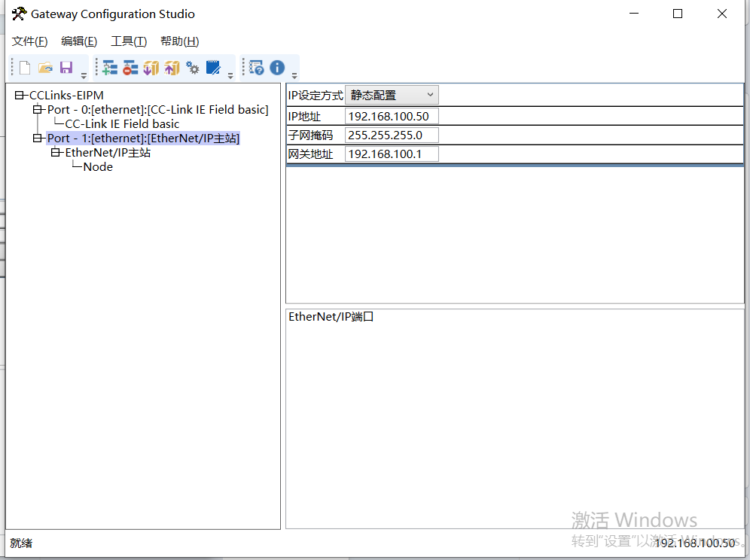Open help toolbar overflow arrow
The image size is (750, 560).
[294, 75]
